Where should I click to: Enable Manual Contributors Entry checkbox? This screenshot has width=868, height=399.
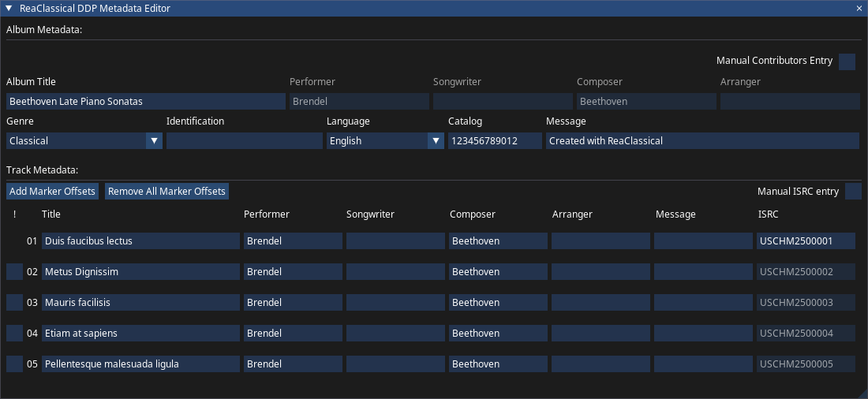coord(847,62)
